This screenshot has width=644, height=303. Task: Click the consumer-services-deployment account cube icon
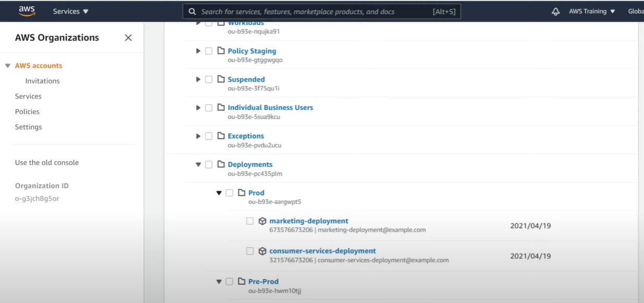[x=263, y=251]
